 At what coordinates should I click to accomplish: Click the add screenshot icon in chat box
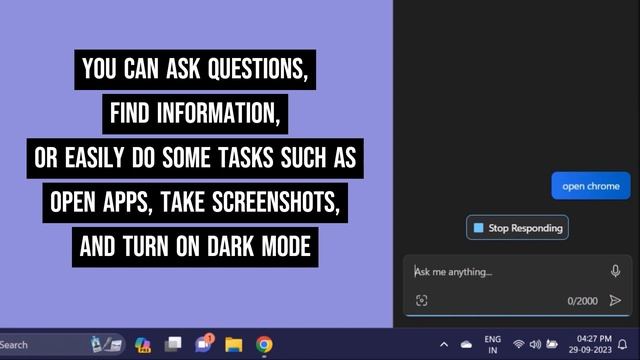coord(422,301)
